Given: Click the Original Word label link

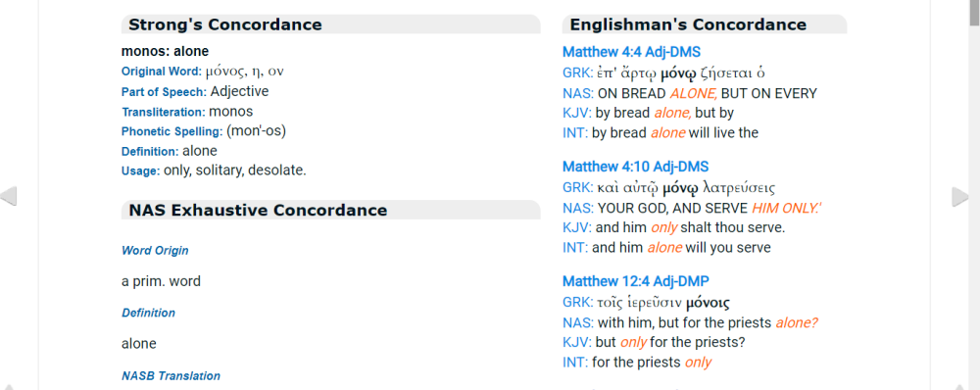Looking at the screenshot, I should coord(162,72).
